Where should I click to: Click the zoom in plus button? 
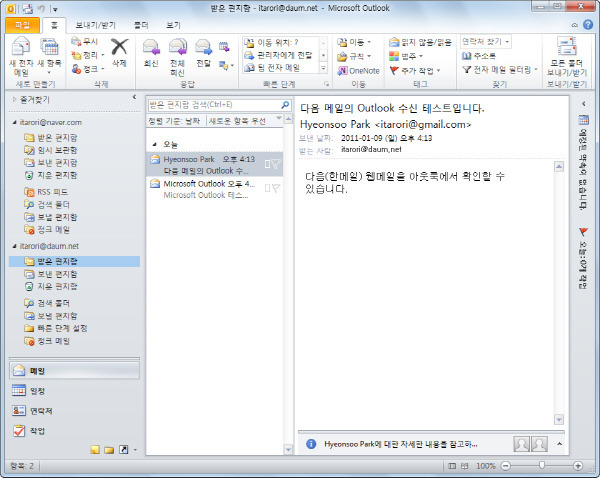(578, 466)
